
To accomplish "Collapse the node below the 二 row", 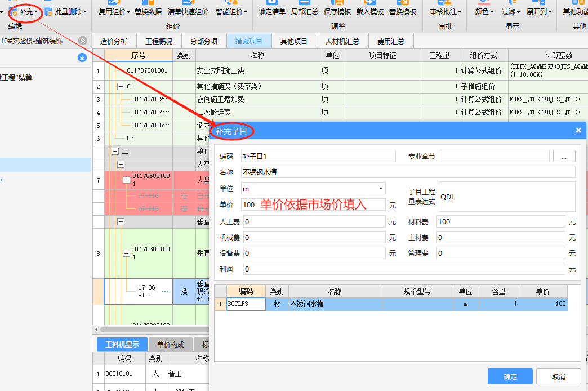I will pos(121,165).
